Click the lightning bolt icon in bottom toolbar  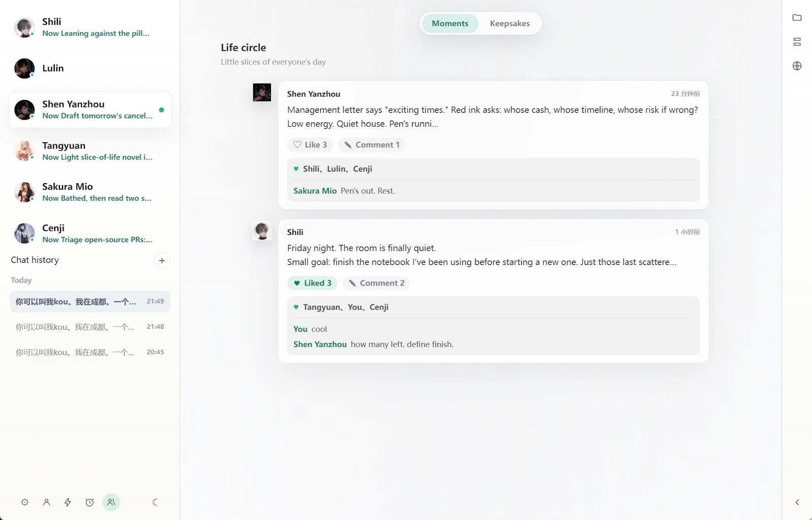click(x=67, y=502)
